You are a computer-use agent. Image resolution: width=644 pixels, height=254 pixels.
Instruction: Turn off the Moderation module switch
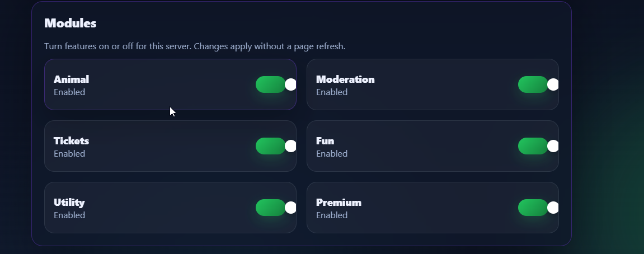tap(538, 84)
